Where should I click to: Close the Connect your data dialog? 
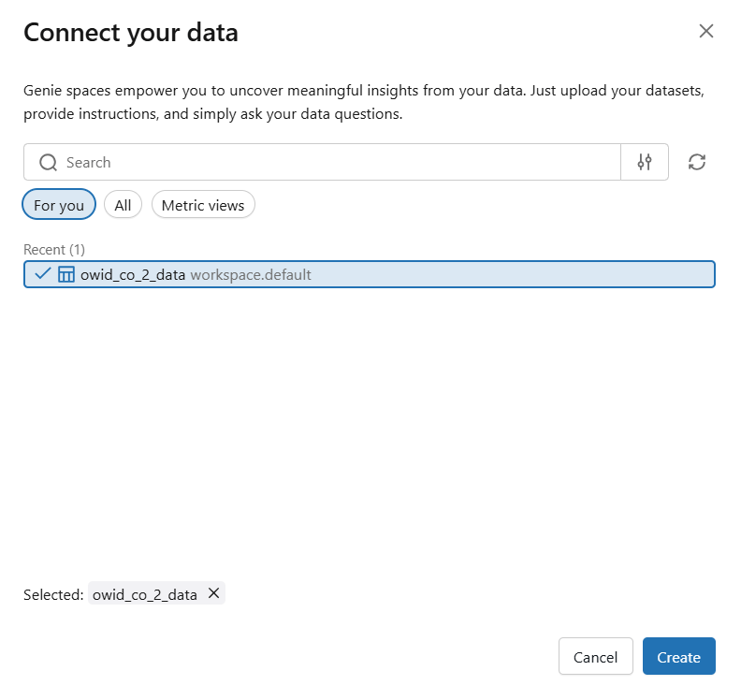(x=706, y=31)
